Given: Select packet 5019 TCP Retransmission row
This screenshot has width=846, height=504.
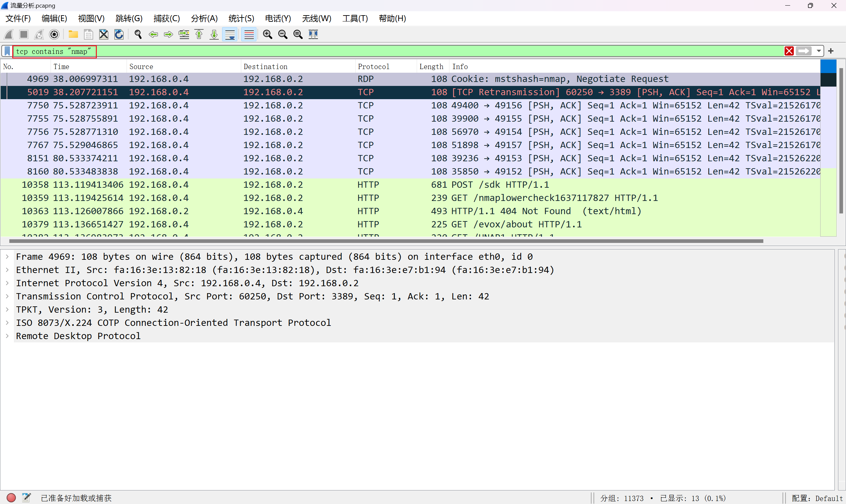Looking at the screenshot, I should [410, 93].
